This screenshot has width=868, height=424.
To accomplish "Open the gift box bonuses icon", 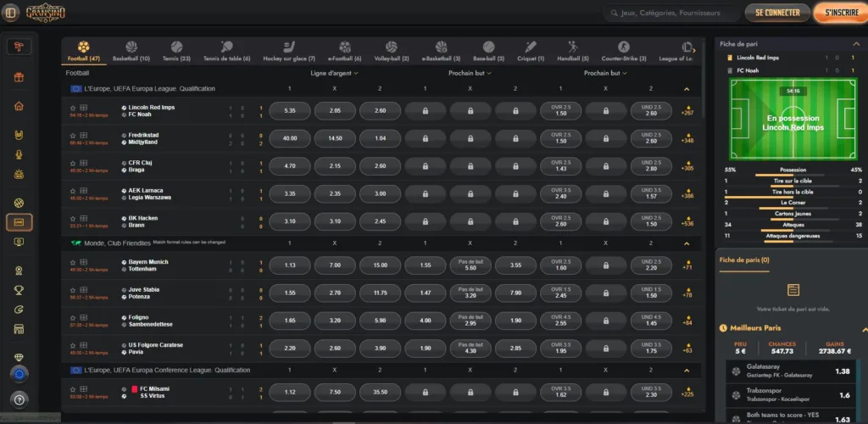I will coord(19,77).
